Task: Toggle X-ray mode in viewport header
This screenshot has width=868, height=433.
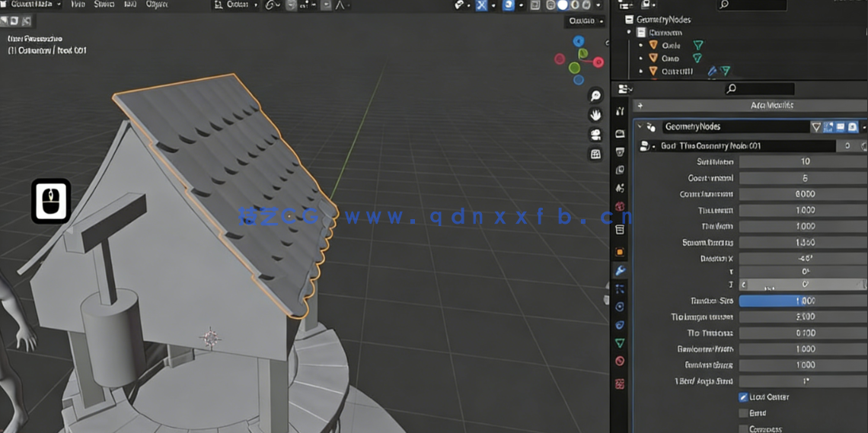Action: pos(535,5)
